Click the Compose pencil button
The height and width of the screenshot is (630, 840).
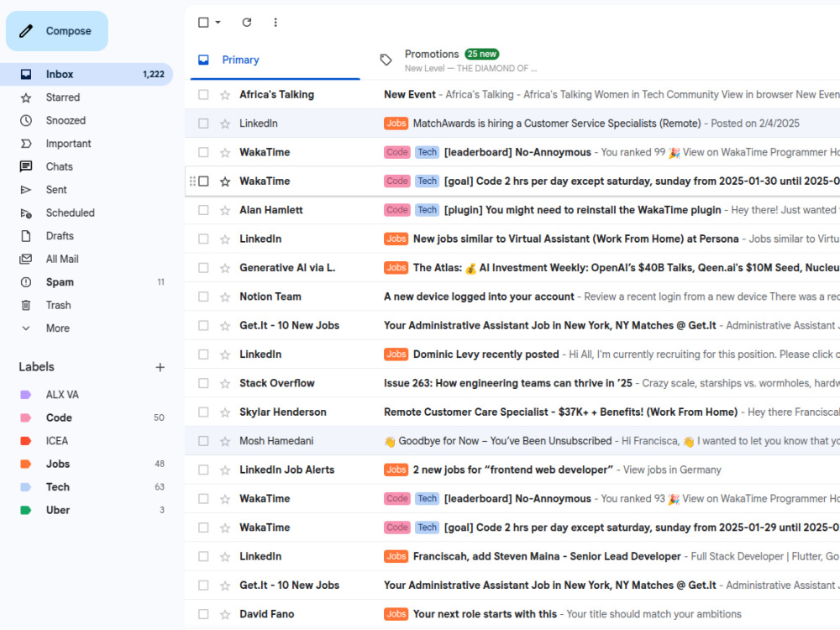[57, 31]
